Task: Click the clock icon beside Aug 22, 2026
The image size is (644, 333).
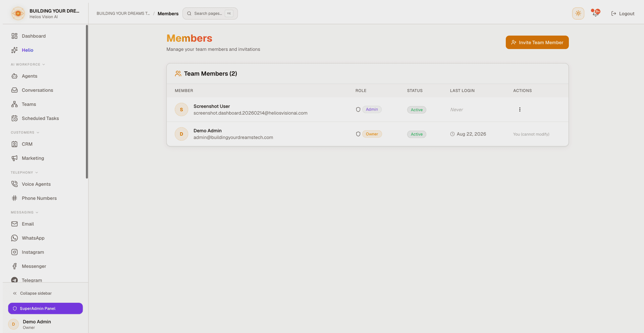Action: [x=452, y=134]
